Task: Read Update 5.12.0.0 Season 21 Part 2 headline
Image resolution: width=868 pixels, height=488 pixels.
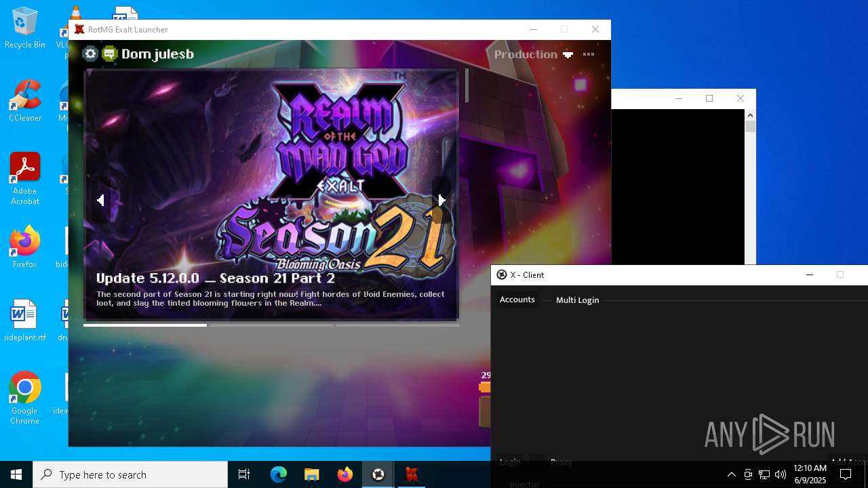Action: tap(216, 278)
